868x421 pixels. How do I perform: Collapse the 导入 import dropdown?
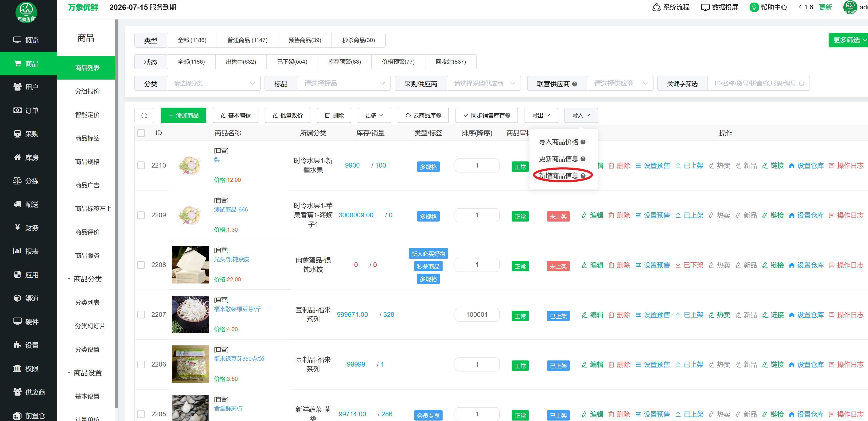click(581, 115)
